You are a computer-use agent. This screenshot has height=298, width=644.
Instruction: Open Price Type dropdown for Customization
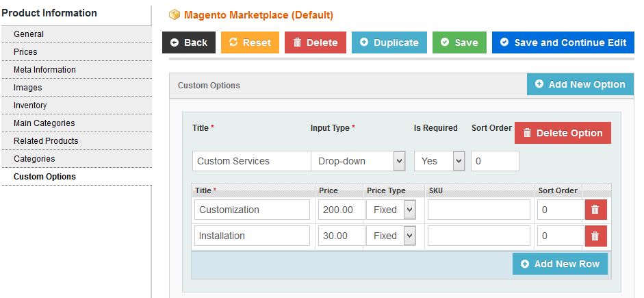391,210
